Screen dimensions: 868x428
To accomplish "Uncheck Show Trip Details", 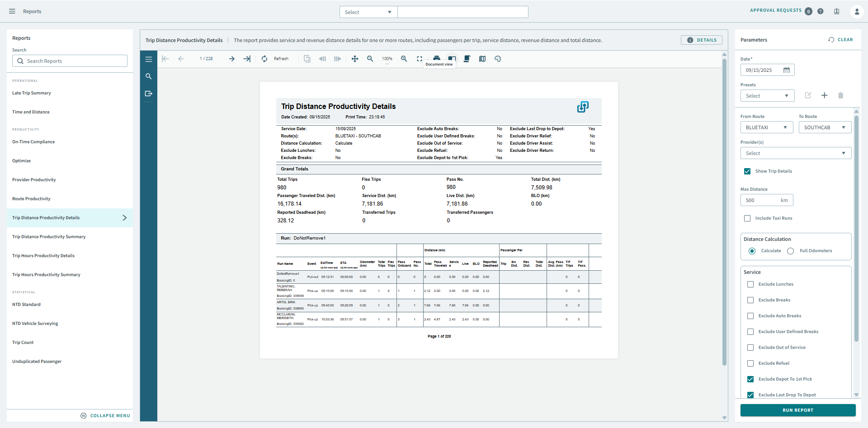I will [748, 171].
